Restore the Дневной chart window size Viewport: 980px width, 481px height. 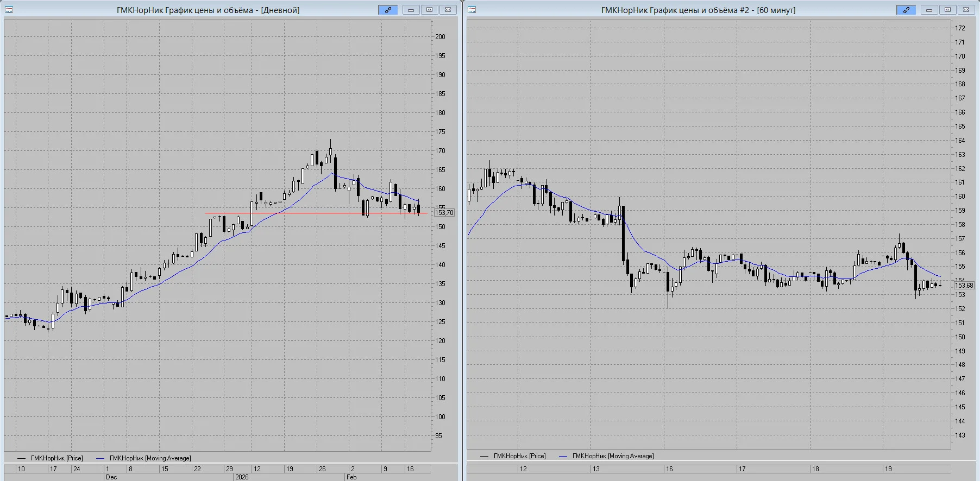pyautogui.click(x=429, y=10)
